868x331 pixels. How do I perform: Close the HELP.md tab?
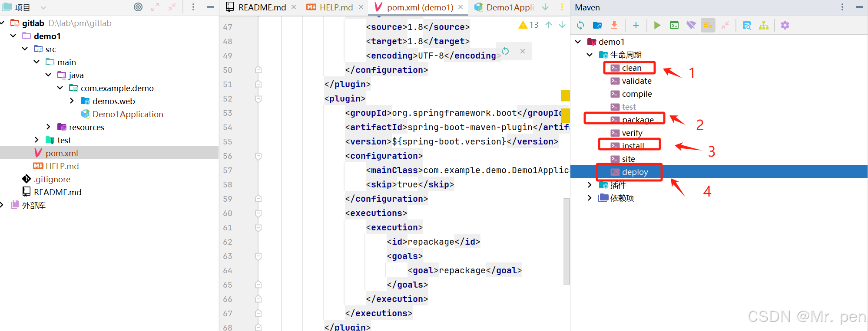(x=361, y=7)
